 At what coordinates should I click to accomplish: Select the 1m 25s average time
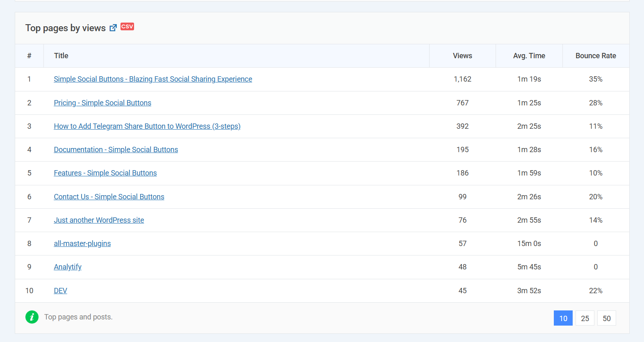pos(529,103)
